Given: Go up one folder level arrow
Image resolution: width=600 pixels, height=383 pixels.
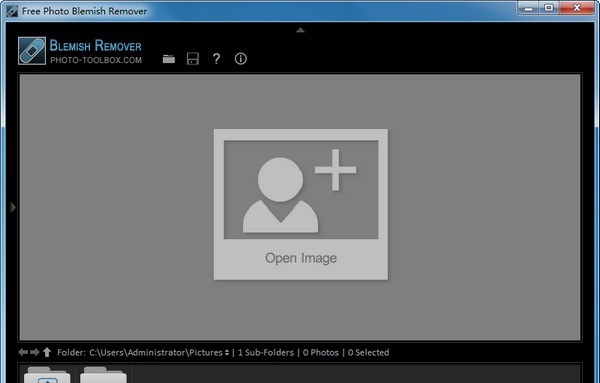Looking at the screenshot, I should (47, 352).
